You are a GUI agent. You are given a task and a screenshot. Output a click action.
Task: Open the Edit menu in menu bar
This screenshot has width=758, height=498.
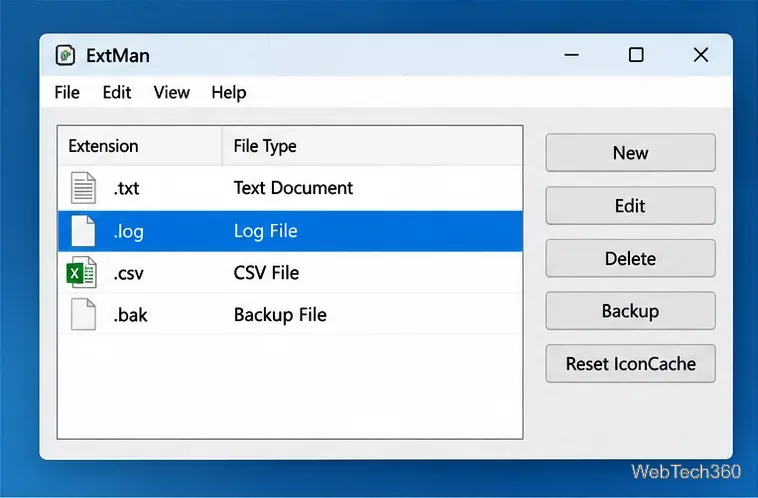click(117, 92)
